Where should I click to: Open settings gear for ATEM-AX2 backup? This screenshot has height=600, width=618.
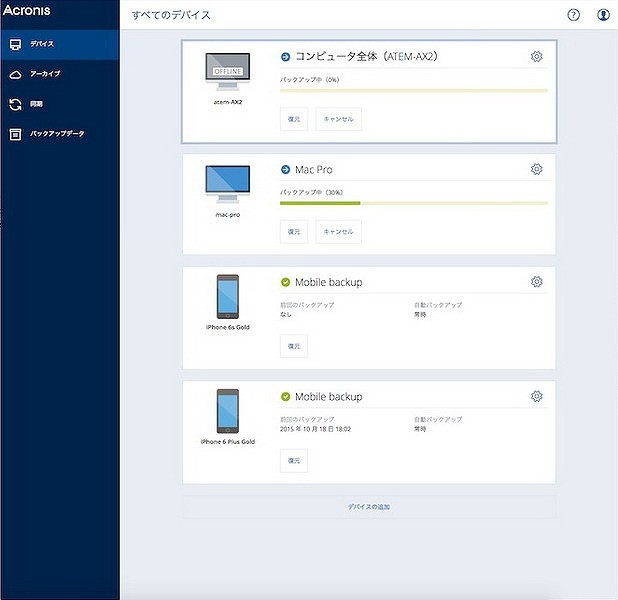coord(536,57)
